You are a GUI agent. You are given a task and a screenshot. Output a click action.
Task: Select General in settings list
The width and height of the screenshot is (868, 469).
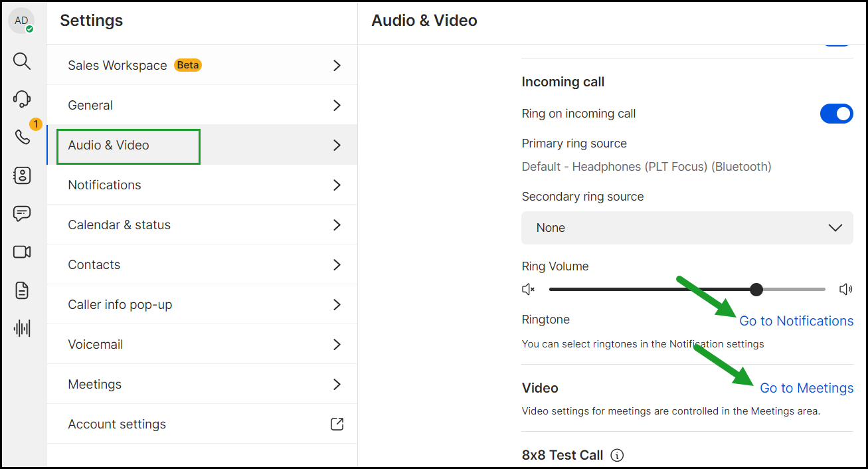(x=202, y=105)
